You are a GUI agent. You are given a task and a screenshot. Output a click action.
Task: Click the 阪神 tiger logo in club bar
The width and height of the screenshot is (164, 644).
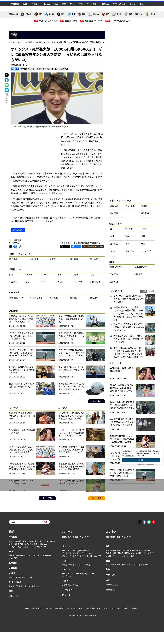click(36, 14)
